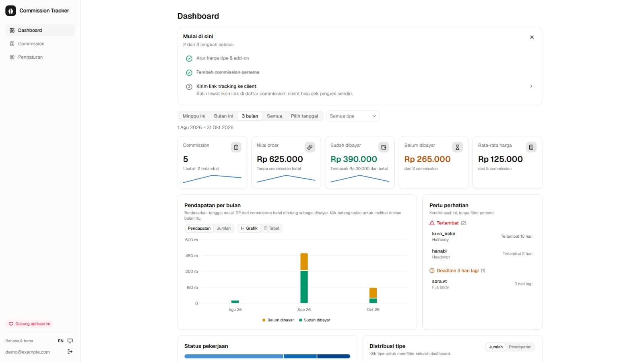Select Bulan ini period filter
644x362 pixels.
223,116
